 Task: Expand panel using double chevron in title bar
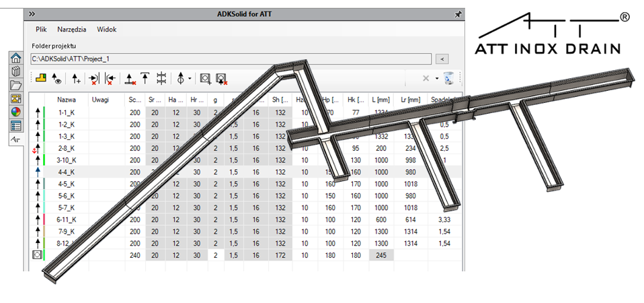coord(32,13)
